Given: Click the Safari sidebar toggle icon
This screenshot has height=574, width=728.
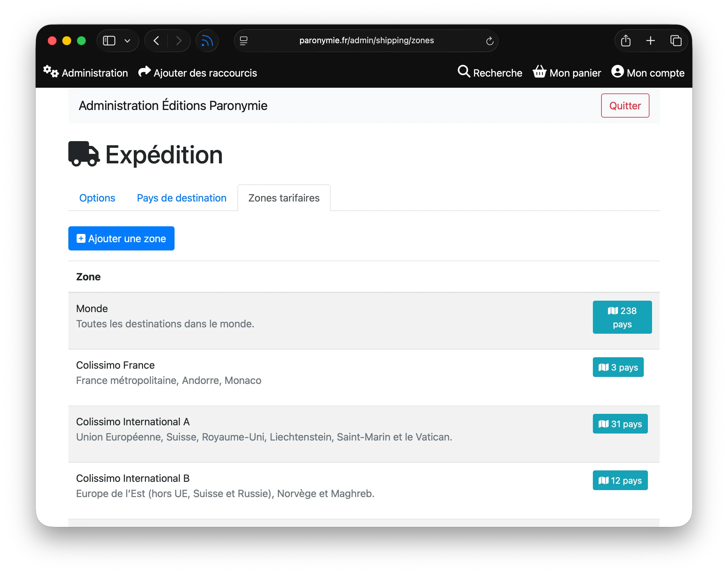Looking at the screenshot, I should (109, 41).
